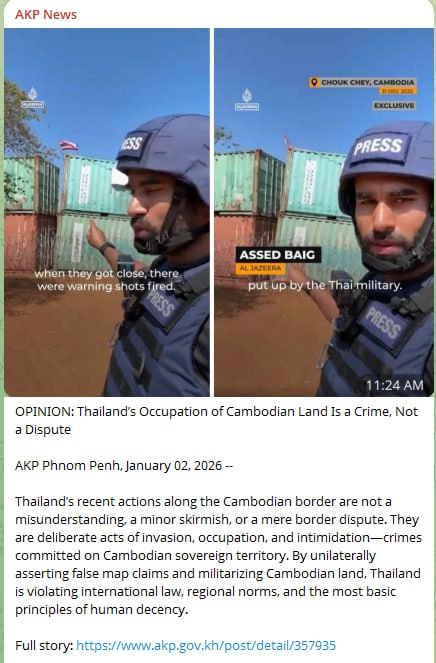
Task: Click the 'Full story:' label text
Action: click(x=44, y=645)
